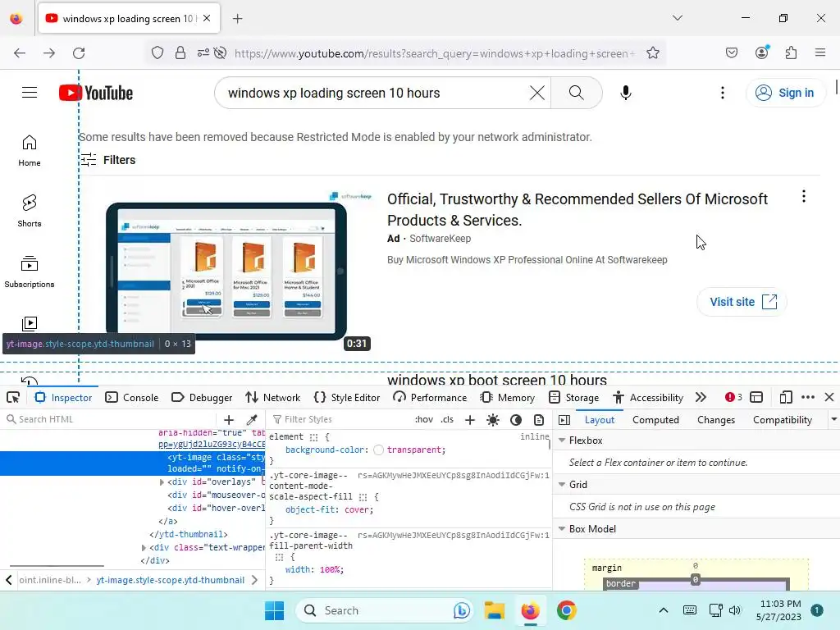Toggle print media simulation
840x630 pixels.
(x=539, y=420)
